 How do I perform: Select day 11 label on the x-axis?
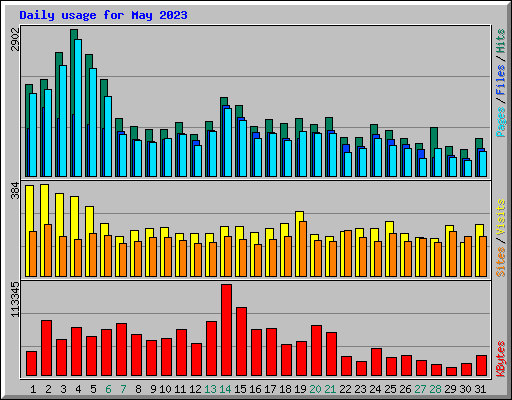click(x=180, y=389)
